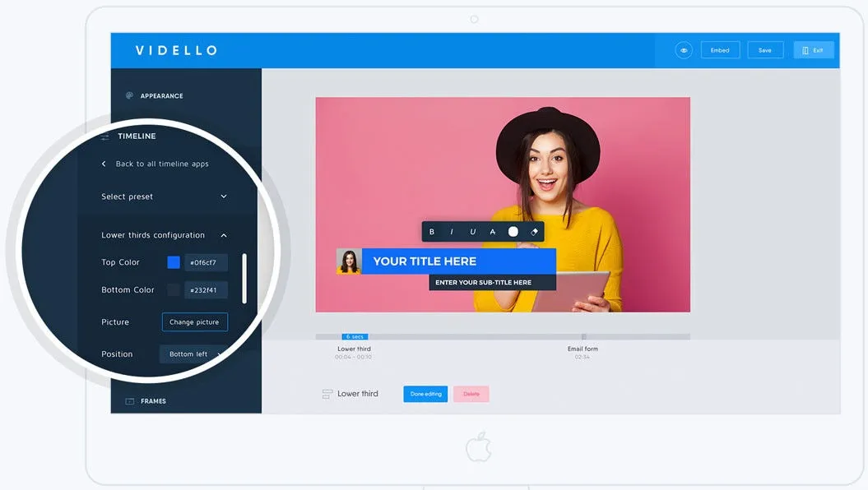
Task: Open the Timeline section in sidebar
Action: click(x=136, y=136)
